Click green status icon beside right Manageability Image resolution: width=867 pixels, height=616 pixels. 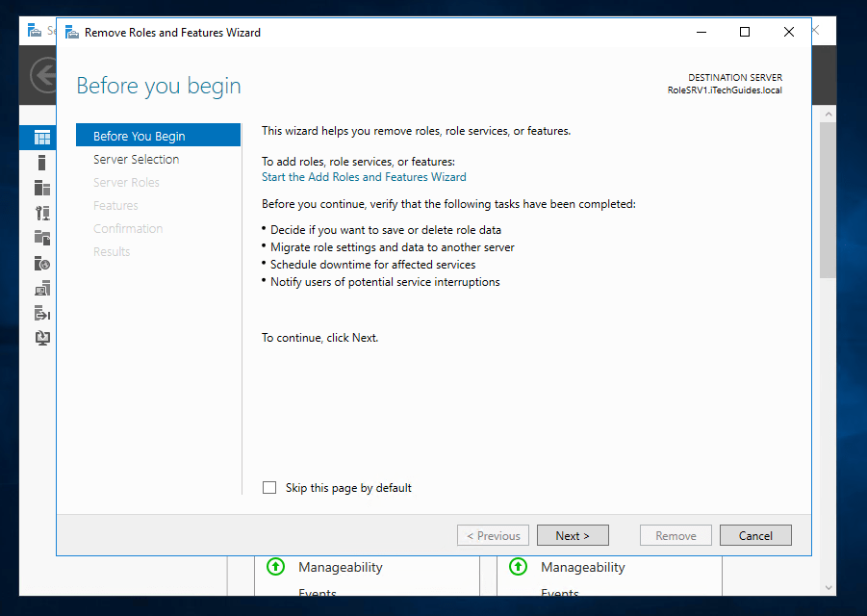point(519,567)
